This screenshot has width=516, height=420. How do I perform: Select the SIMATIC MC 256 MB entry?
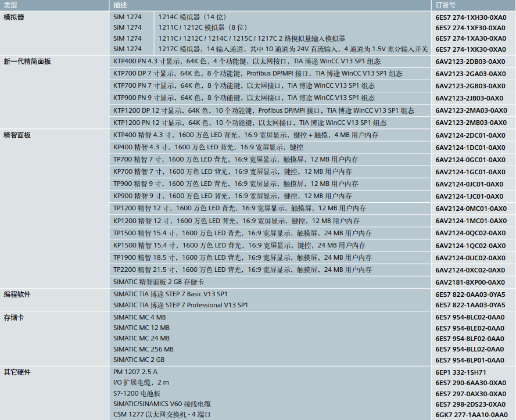(x=144, y=349)
